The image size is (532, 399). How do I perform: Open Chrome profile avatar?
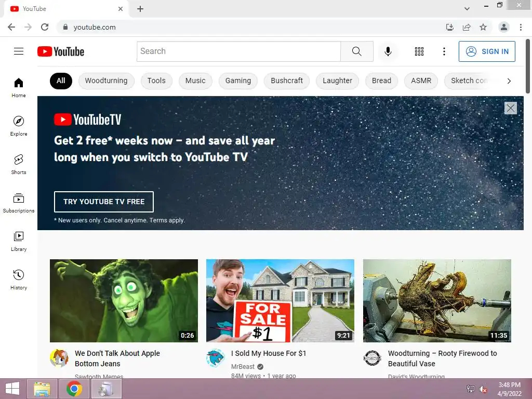[504, 27]
